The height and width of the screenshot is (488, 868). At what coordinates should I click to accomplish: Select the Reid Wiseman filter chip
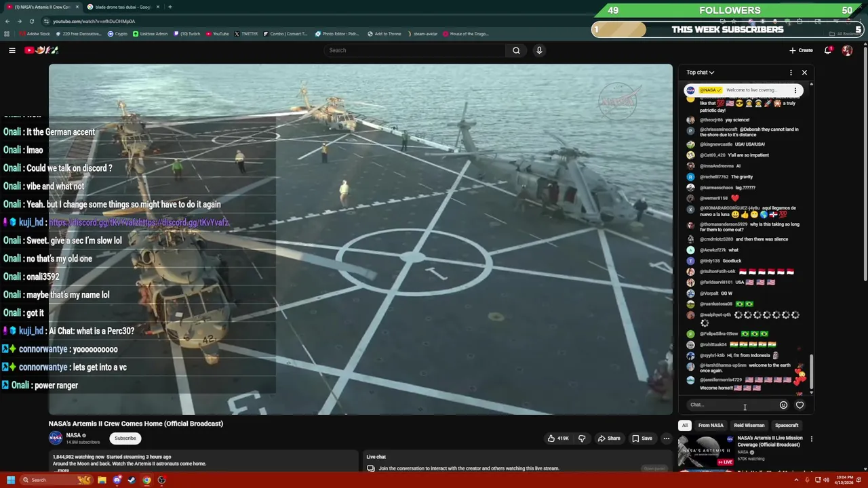tap(749, 426)
